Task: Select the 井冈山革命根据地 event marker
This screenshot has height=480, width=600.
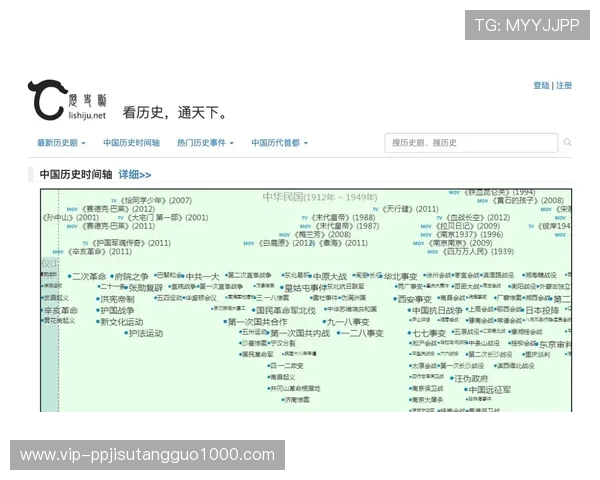Action: pyautogui.click(x=295, y=389)
